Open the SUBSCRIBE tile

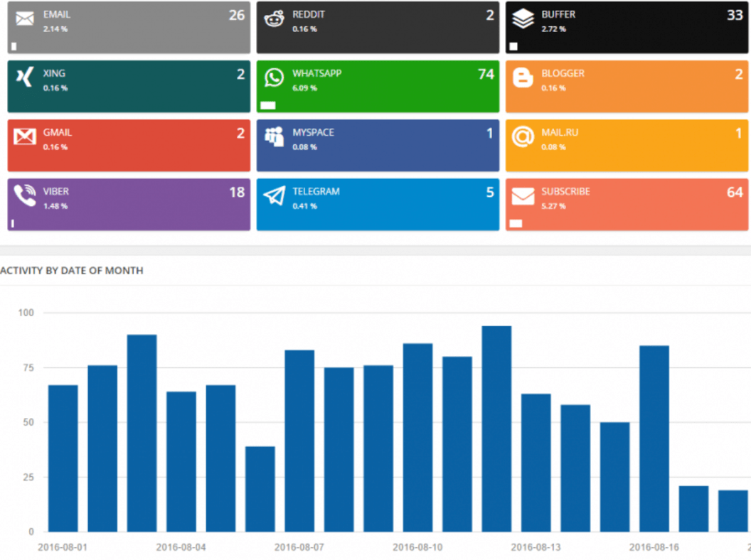[x=627, y=204]
